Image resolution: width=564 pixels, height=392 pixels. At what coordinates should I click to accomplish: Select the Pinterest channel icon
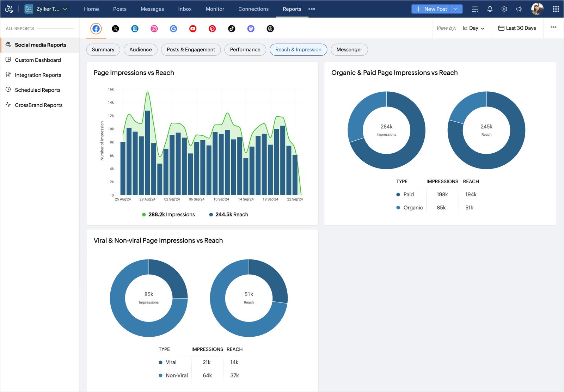click(212, 29)
